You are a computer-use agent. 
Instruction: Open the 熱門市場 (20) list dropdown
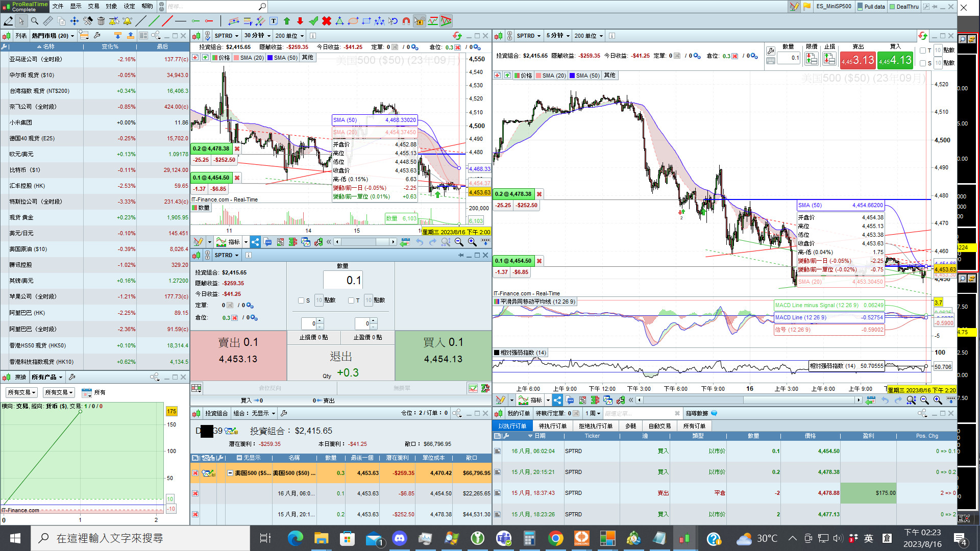[x=53, y=36]
